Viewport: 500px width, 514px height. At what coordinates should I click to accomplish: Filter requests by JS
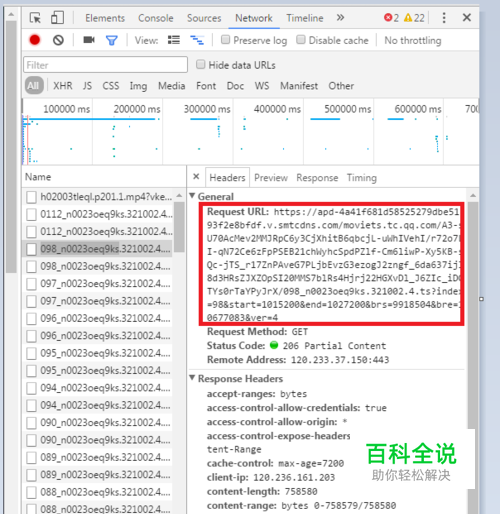[x=87, y=86]
